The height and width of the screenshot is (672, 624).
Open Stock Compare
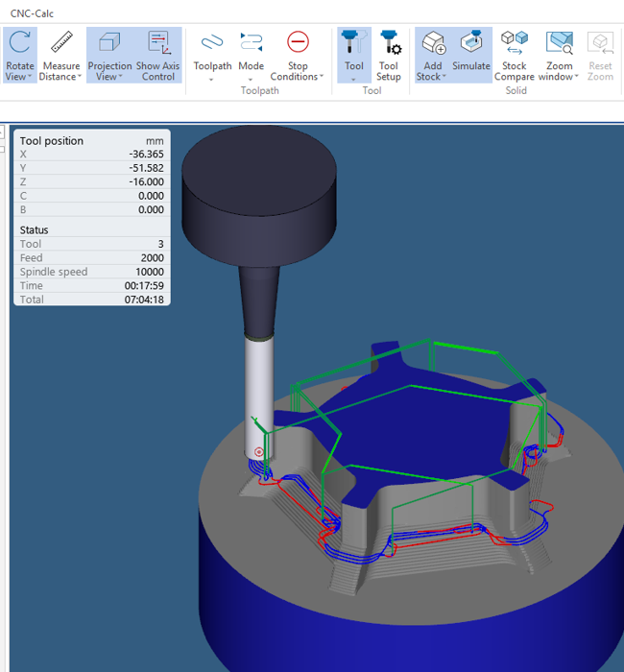(x=515, y=43)
